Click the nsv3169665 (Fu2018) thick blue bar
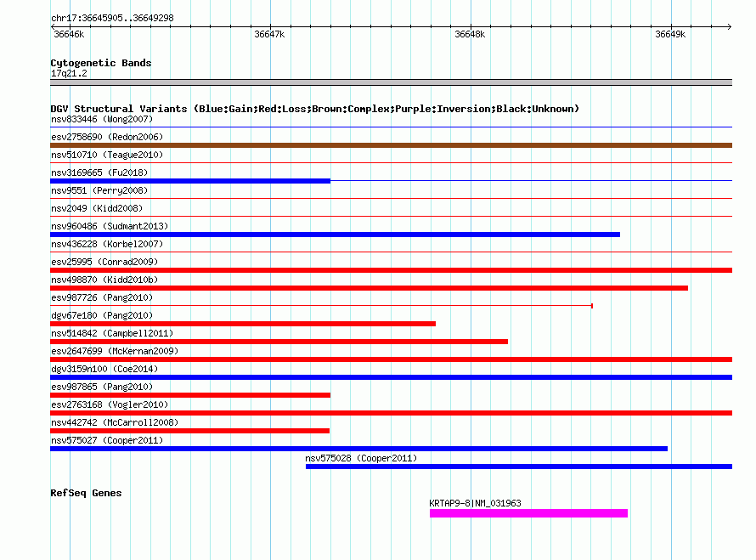Viewport: 756px width, 560px height. point(190,181)
